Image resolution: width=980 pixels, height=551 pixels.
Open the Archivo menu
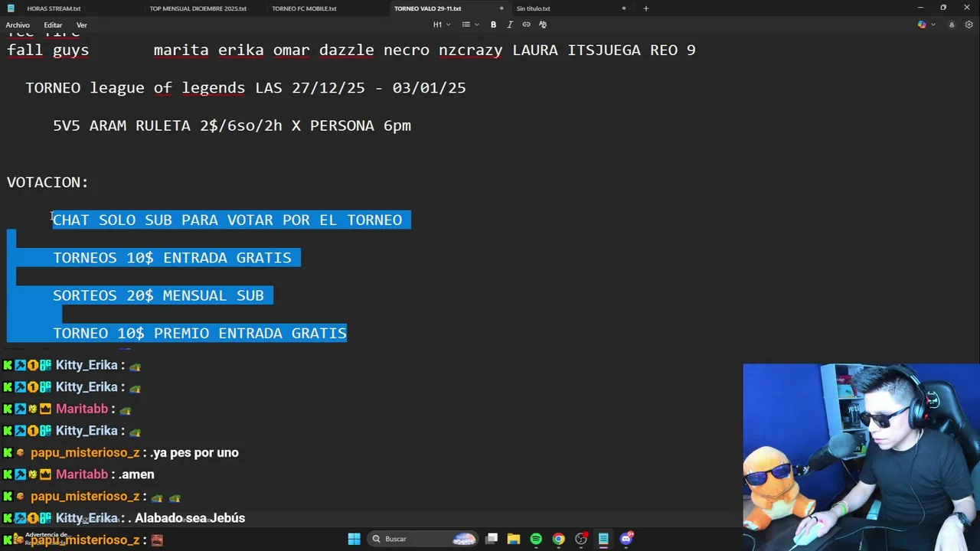click(x=18, y=25)
